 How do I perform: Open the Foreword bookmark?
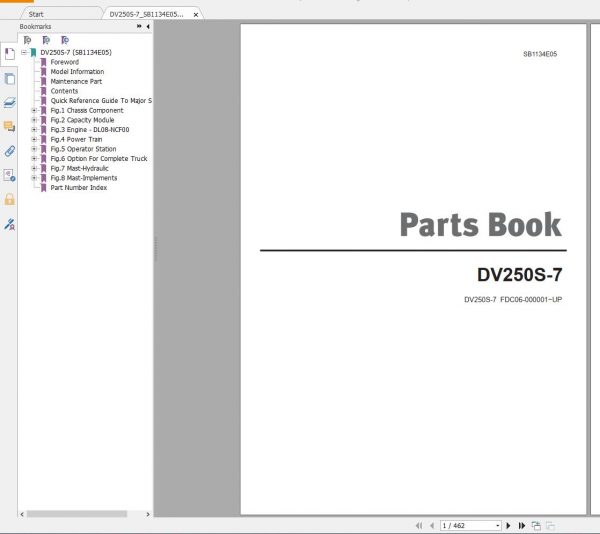tap(65, 62)
